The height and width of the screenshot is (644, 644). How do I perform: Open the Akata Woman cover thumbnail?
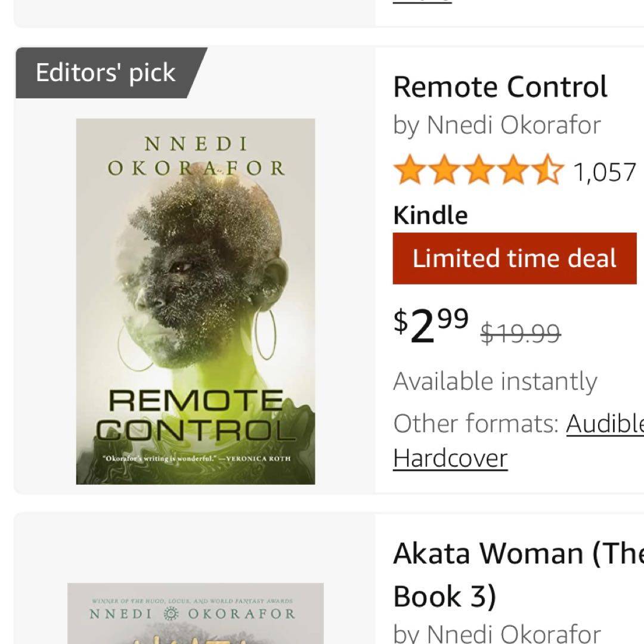coord(196,613)
